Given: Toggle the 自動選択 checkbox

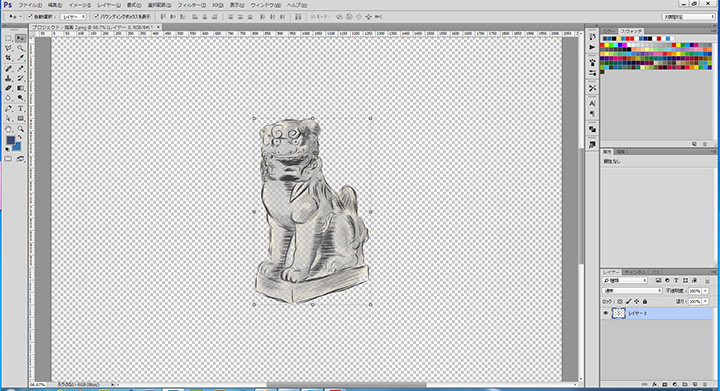Looking at the screenshot, I should point(30,17).
